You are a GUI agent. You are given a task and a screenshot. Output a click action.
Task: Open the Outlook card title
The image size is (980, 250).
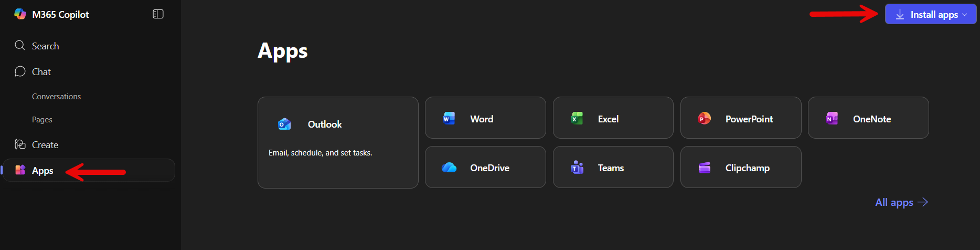coord(325,124)
